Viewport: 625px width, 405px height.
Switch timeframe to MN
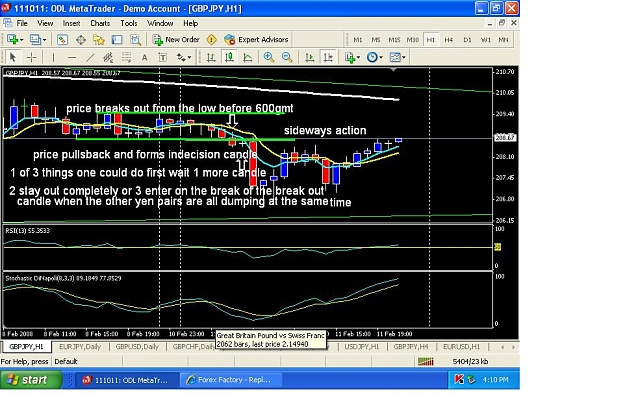click(503, 39)
